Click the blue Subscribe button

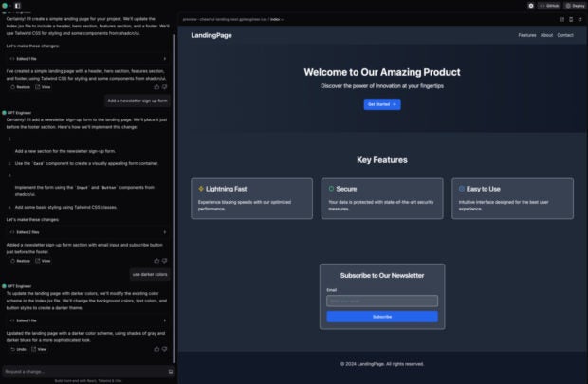tap(382, 317)
